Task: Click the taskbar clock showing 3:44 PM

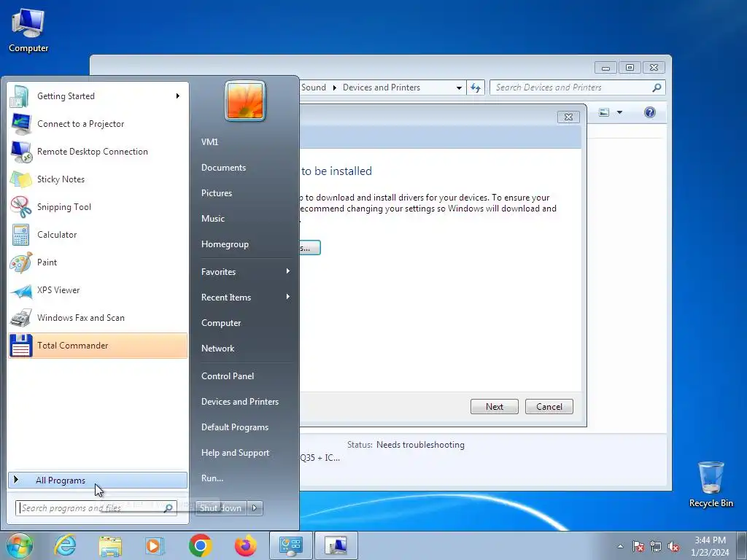Action: click(x=710, y=546)
